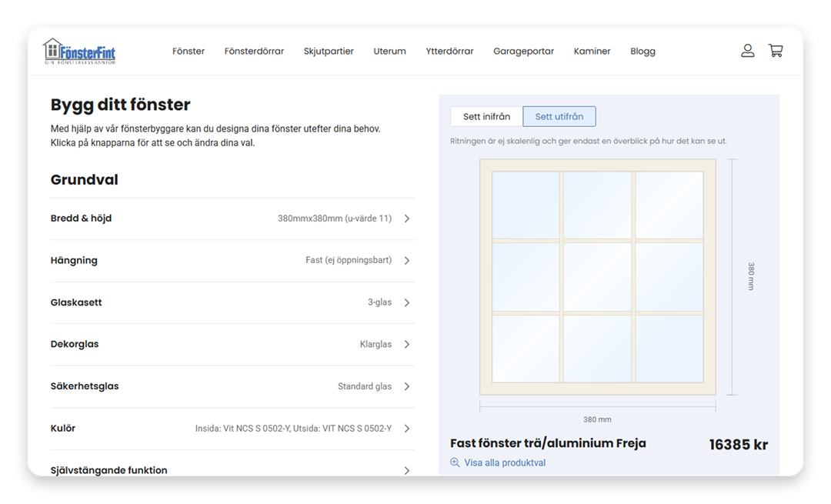Click the vertical 380 mm height label

pyautogui.click(x=751, y=276)
